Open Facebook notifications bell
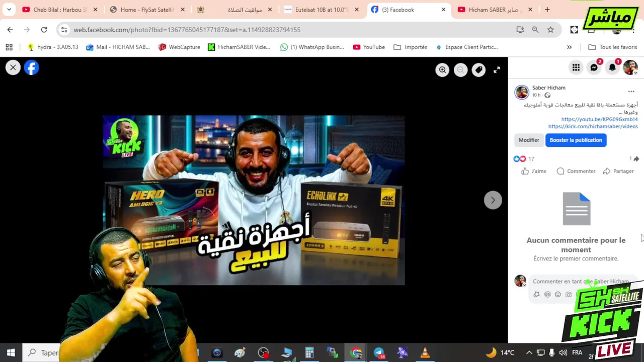Image resolution: width=644 pixels, height=362 pixels. (612, 67)
